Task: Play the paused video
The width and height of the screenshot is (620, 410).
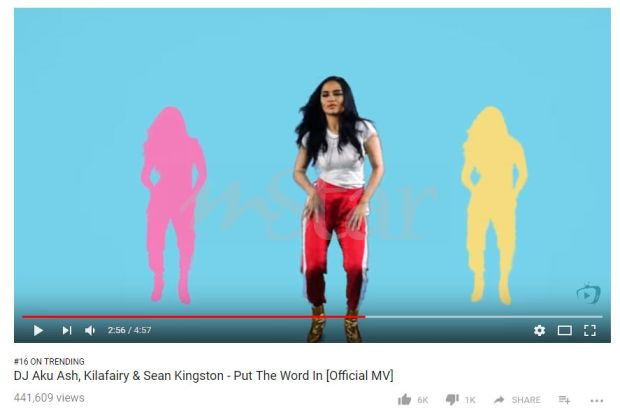Action: point(38,330)
